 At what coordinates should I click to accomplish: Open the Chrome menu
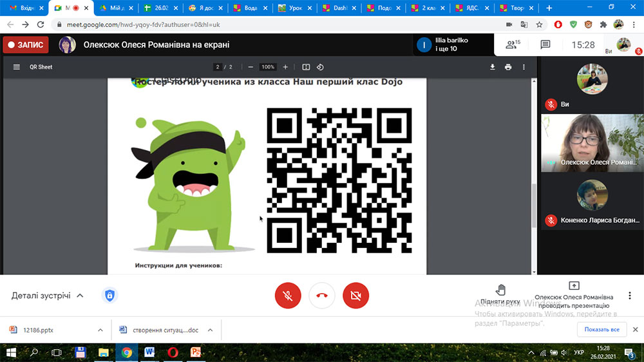(x=634, y=24)
